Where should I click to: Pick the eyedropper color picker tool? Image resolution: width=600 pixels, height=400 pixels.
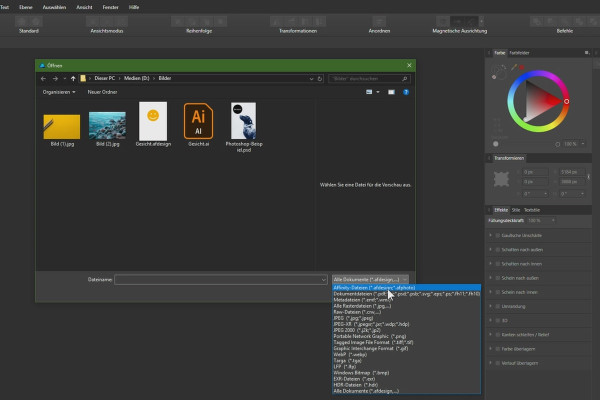[x=514, y=67]
